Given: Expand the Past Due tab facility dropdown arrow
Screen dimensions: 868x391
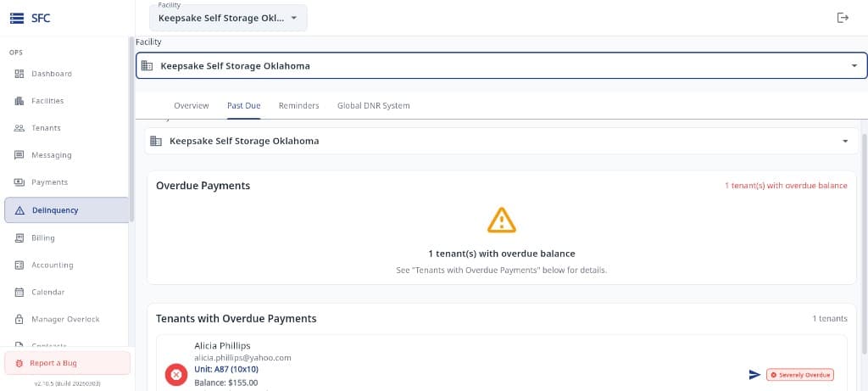Looking at the screenshot, I should (845, 142).
